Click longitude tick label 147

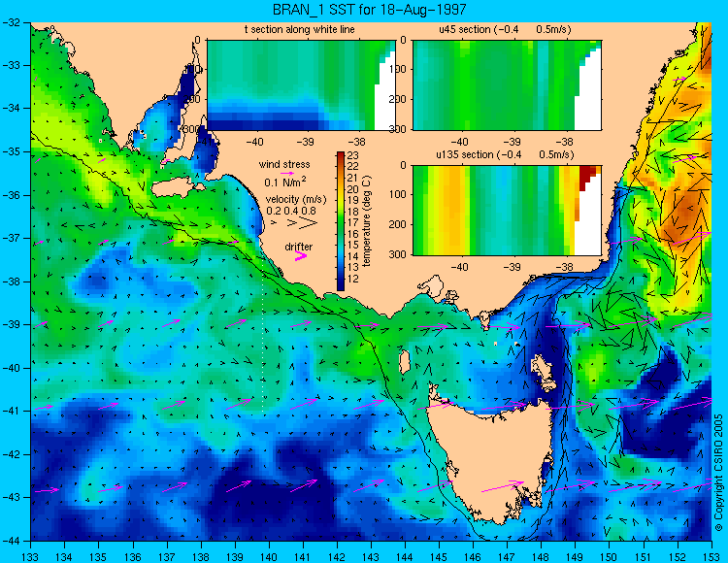(507, 556)
